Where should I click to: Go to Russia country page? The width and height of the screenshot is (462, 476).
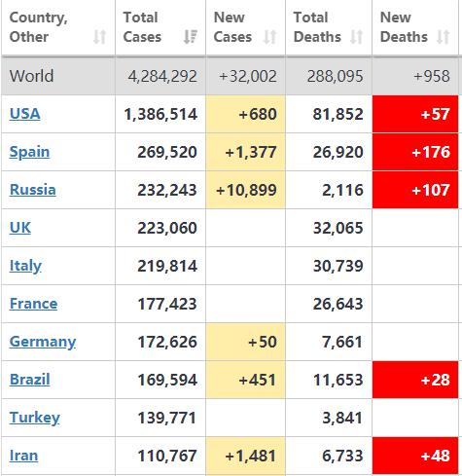pyautogui.click(x=33, y=190)
